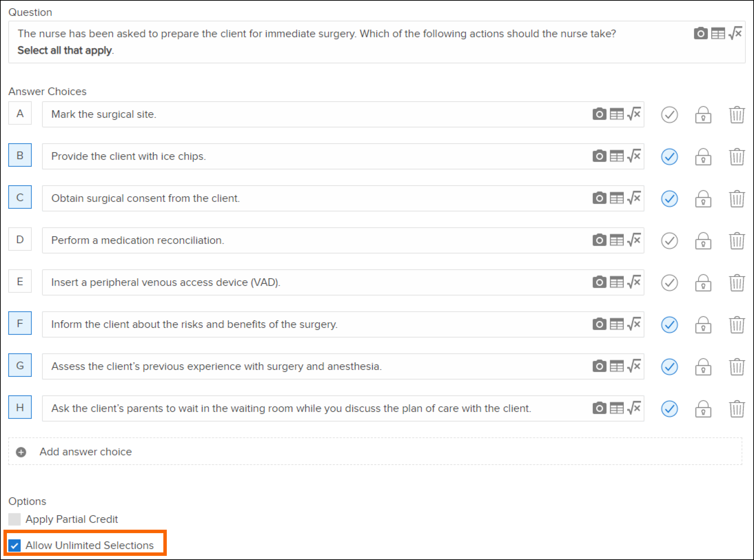Lock answer choice B in position
The width and height of the screenshot is (754, 560).
[x=703, y=157]
